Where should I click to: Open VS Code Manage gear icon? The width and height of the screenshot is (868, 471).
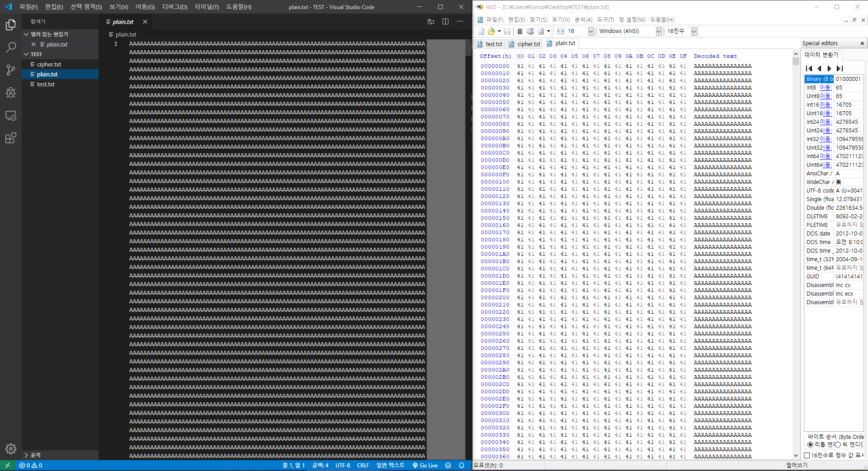(x=10, y=448)
